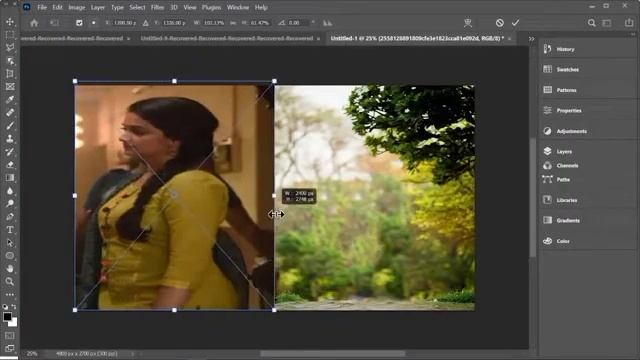The image size is (640, 360).
Task: Click the horizontal scrollbar under the canvas
Action: click(x=333, y=353)
